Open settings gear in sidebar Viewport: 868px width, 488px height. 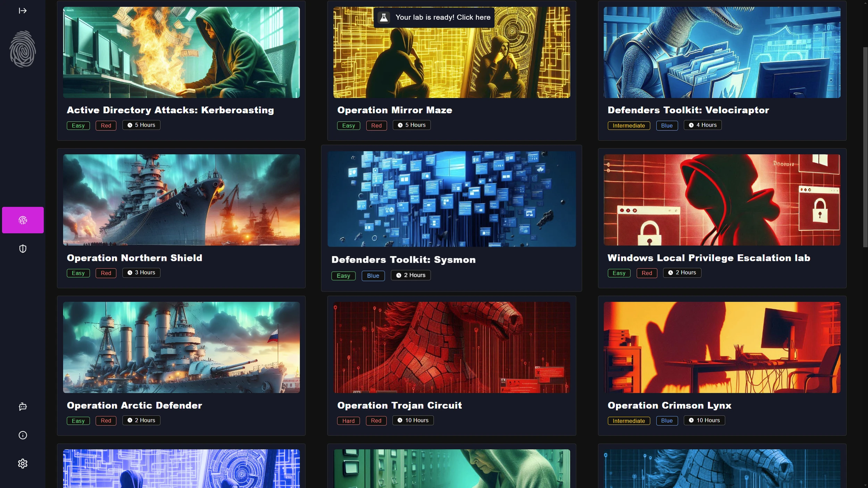pyautogui.click(x=23, y=463)
